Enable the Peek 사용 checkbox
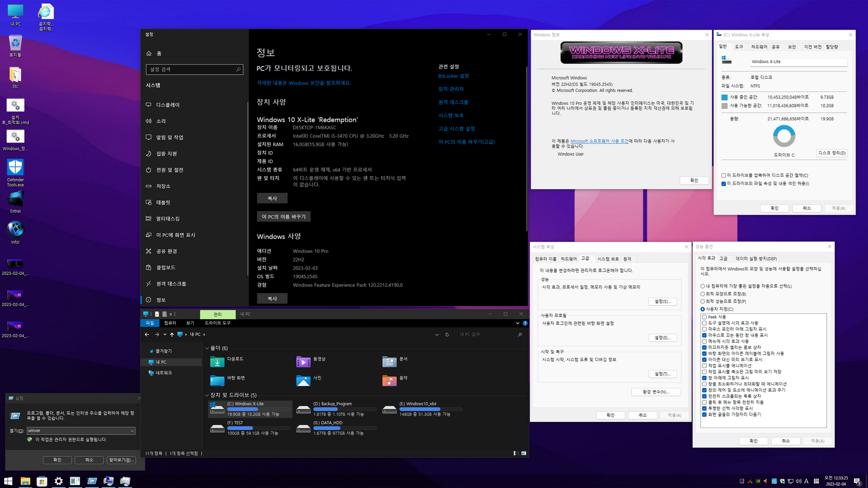868x488 pixels. 704,317
